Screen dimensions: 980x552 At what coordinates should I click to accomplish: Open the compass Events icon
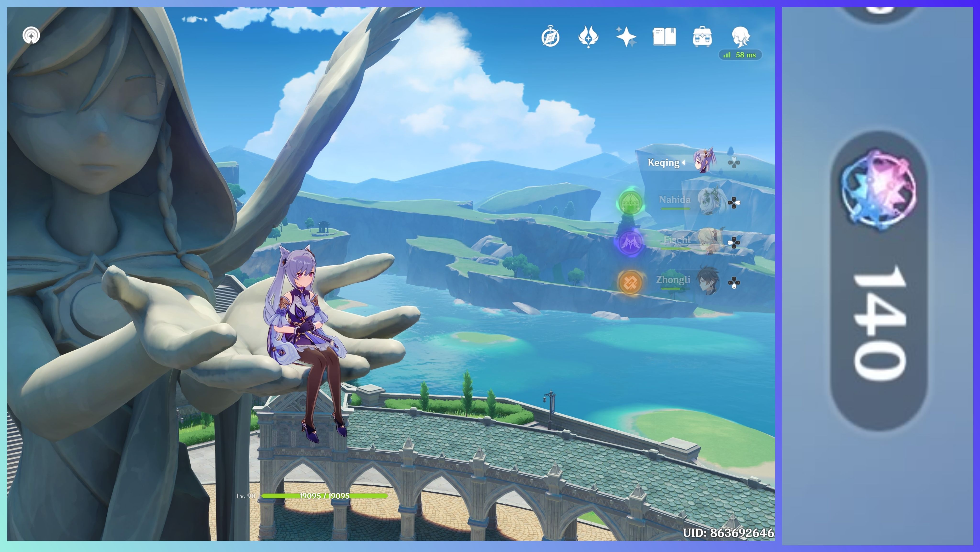point(550,37)
